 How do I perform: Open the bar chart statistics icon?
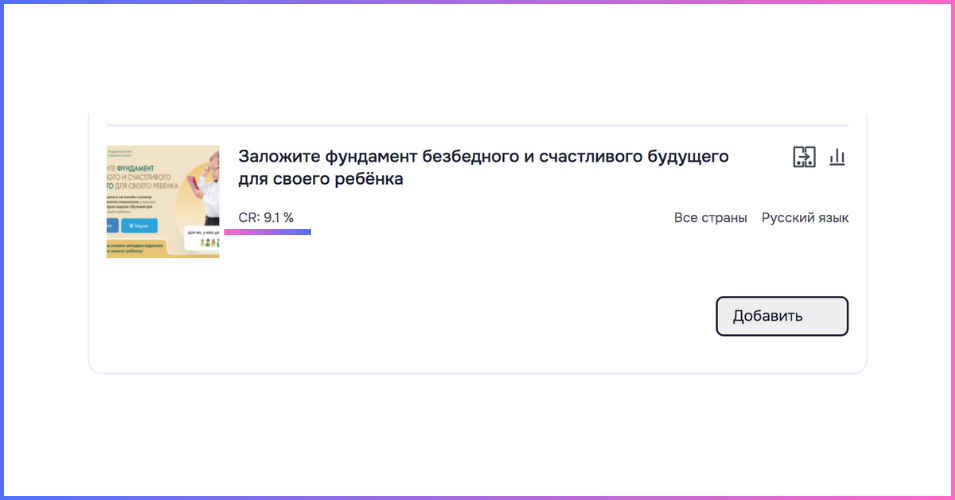837,157
